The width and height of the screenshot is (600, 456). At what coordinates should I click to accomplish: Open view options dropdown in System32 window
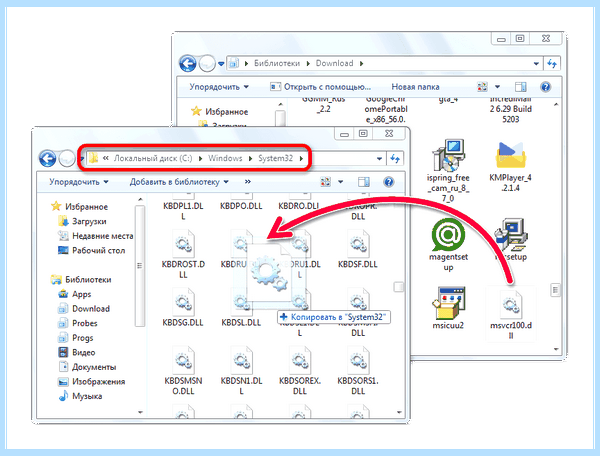(340, 182)
